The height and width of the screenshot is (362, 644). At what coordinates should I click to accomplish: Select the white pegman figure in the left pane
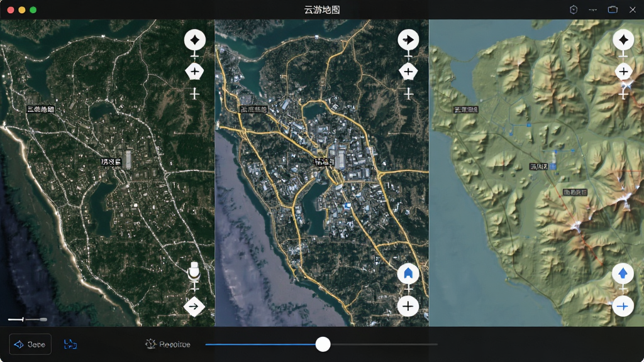pyautogui.click(x=194, y=271)
